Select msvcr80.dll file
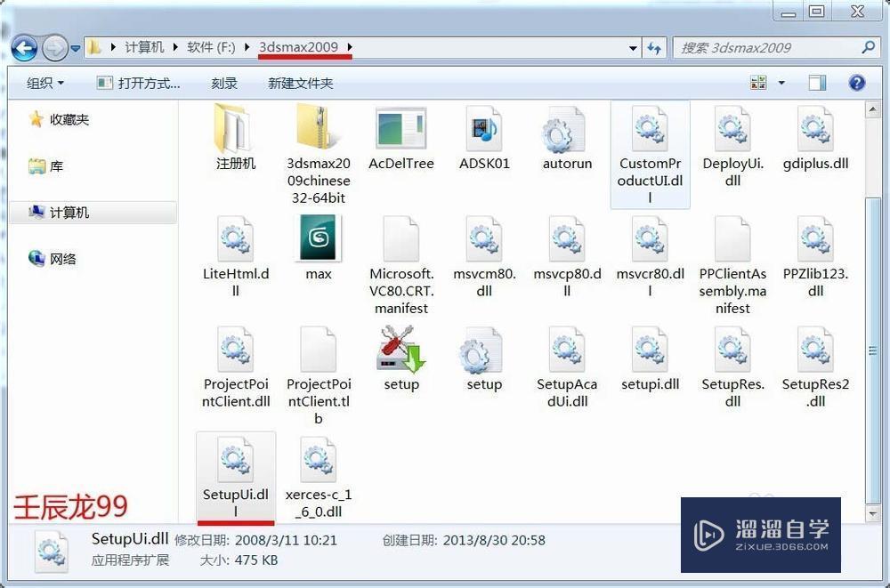 650,257
